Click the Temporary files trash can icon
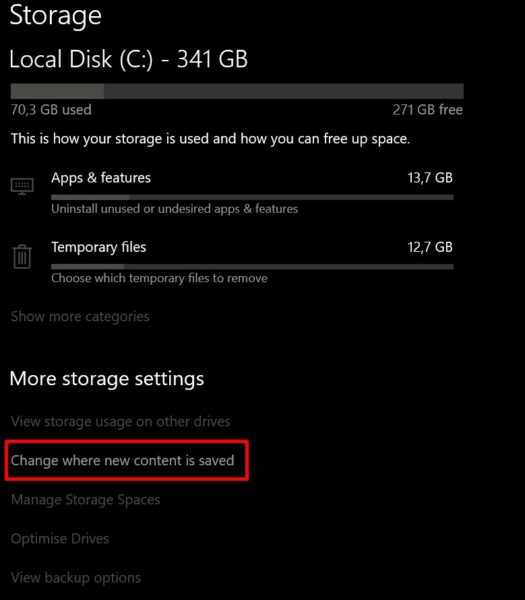The width and height of the screenshot is (525, 600). (x=22, y=256)
